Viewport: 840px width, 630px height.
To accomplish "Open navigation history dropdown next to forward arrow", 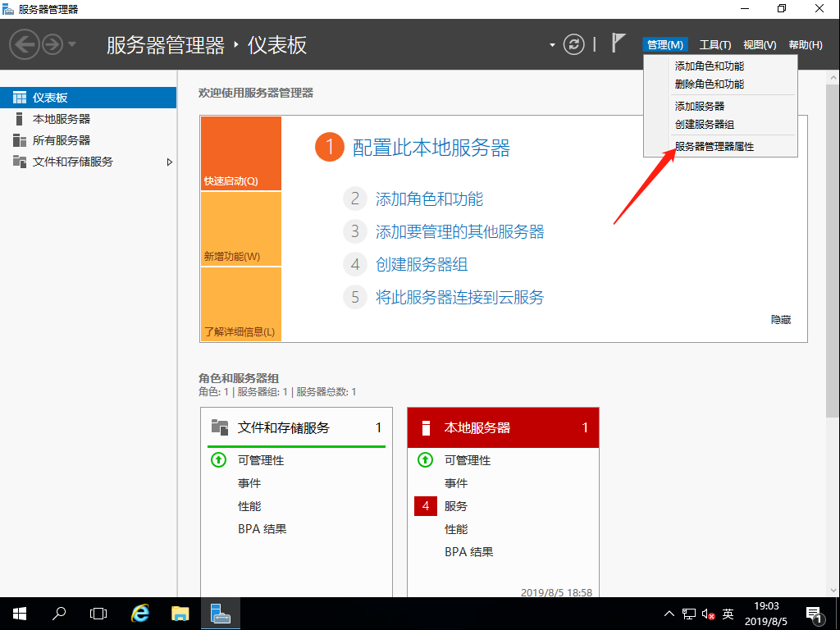I will [72, 44].
